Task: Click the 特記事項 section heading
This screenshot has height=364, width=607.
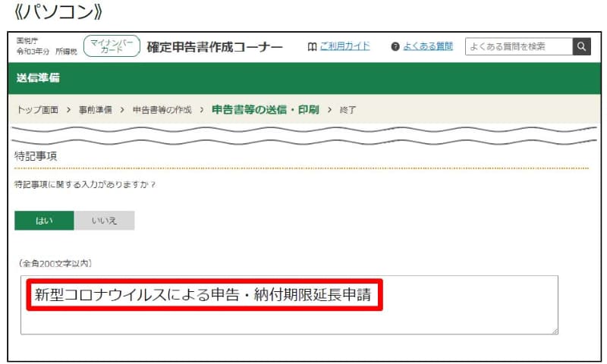Action: pyautogui.click(x=36, y=156)
